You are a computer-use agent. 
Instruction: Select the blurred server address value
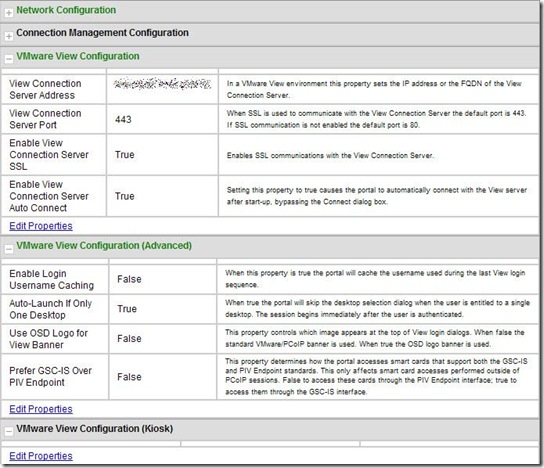click(162, 84)
